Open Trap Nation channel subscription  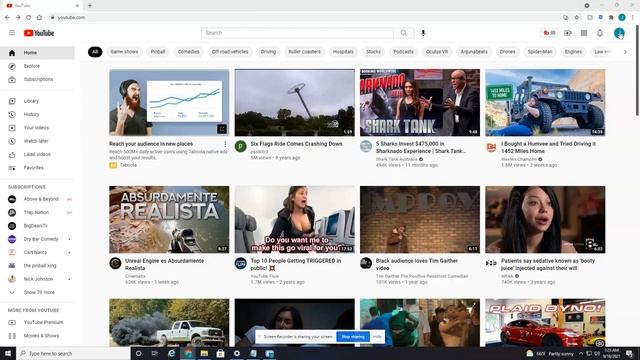pyautogui.click(x=37, y=212)
